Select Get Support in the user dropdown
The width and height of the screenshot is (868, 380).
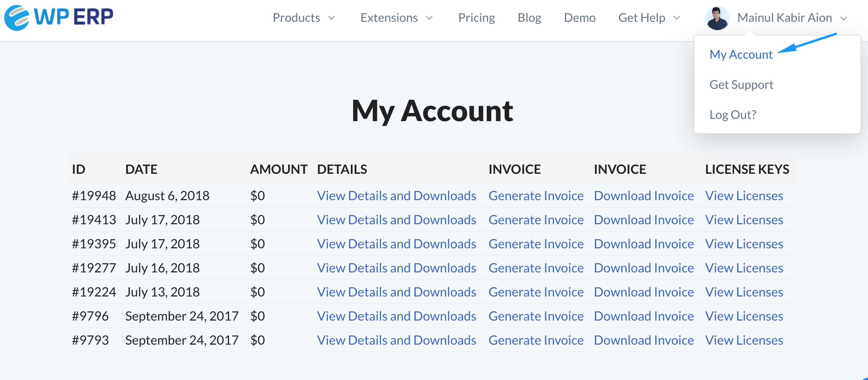741,85
